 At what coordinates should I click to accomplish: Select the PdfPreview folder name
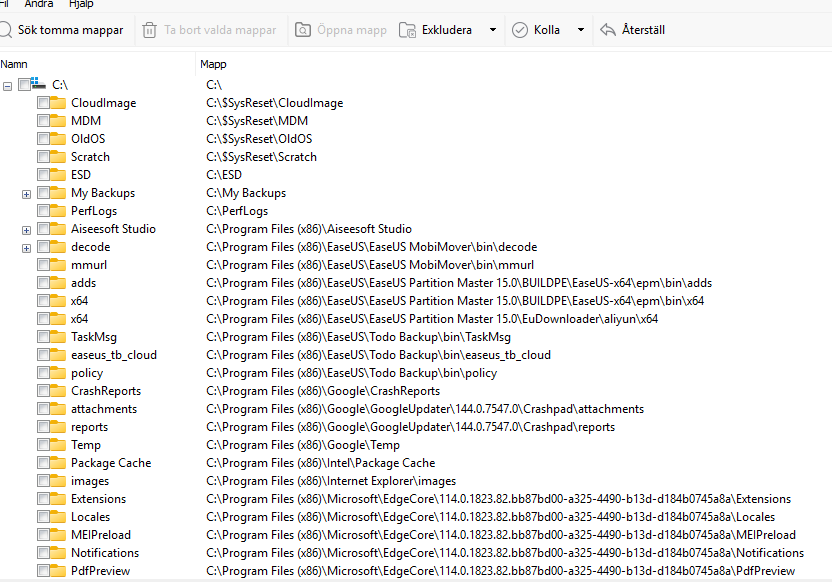(100, 571)
